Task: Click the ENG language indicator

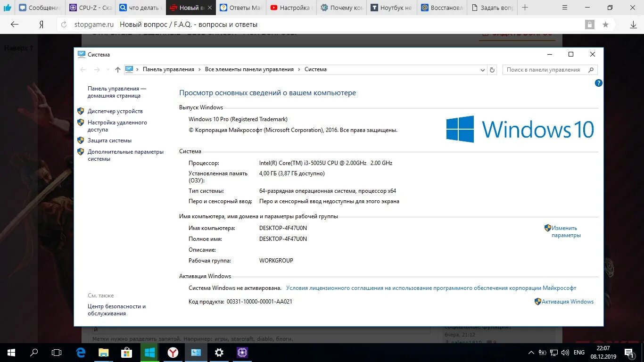Action: pos(579,353)
